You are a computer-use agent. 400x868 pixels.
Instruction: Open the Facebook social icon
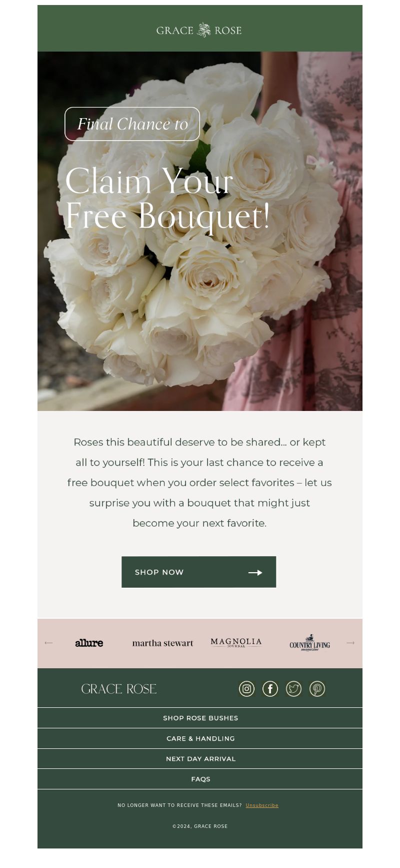coord(270,689)
